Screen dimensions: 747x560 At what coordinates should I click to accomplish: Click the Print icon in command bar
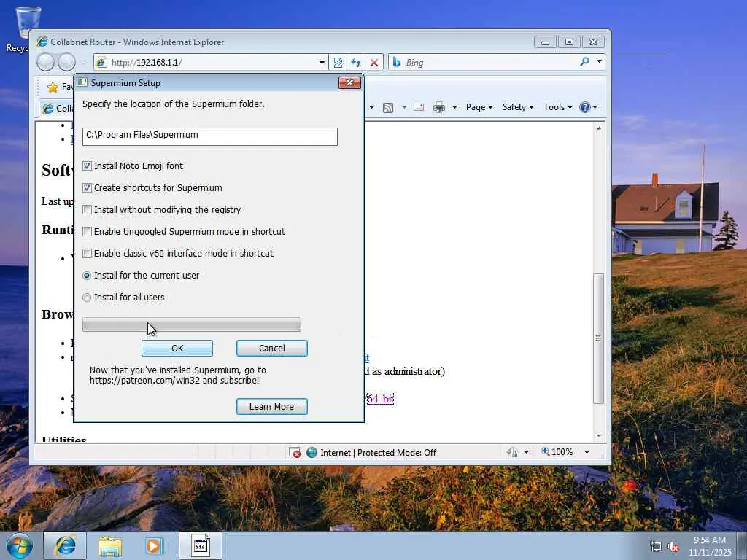pos(438,107)
